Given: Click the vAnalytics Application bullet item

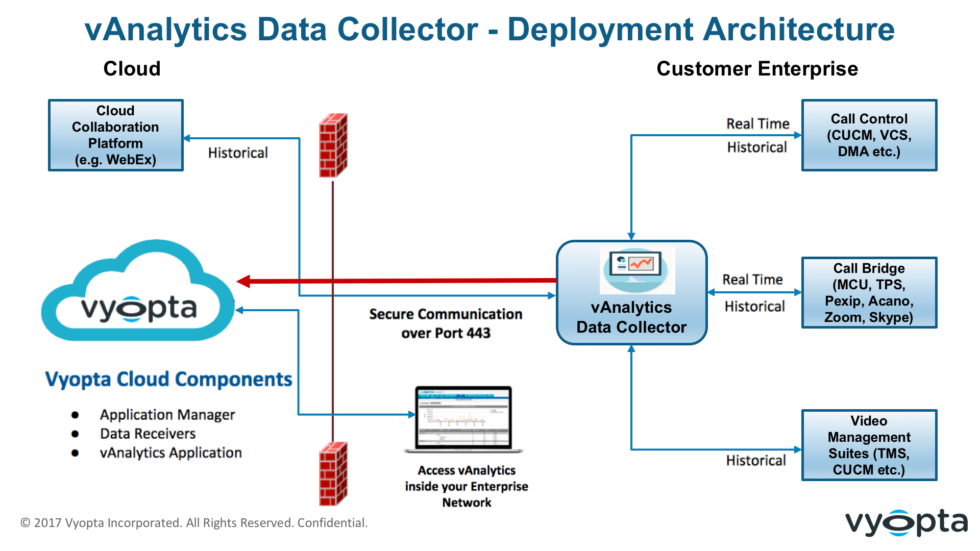Looking at the screenshot, I should [170, 453].
